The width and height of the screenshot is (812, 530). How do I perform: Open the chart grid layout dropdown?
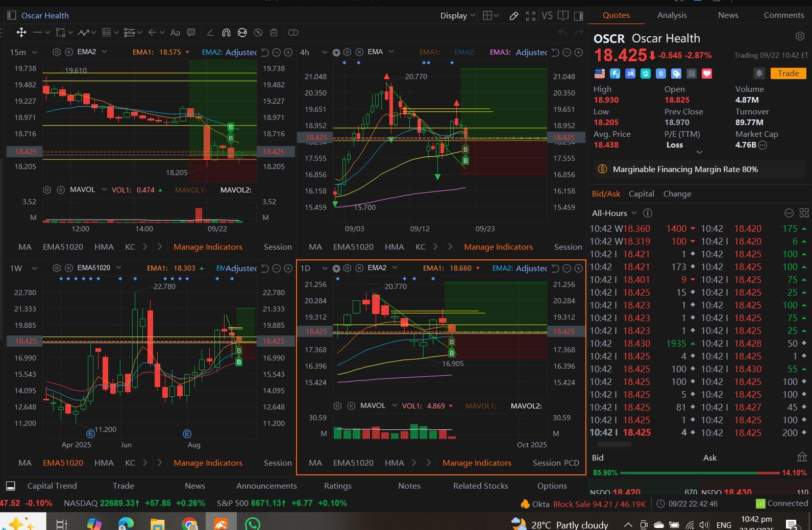(490, 16)
